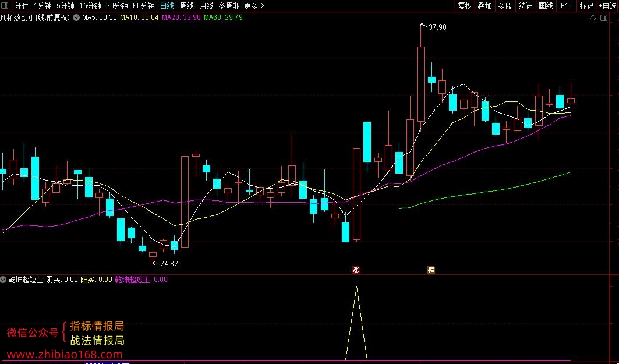
Task: Toggle the left panel icon beside 分时
Action: click(x=5, y=6)
